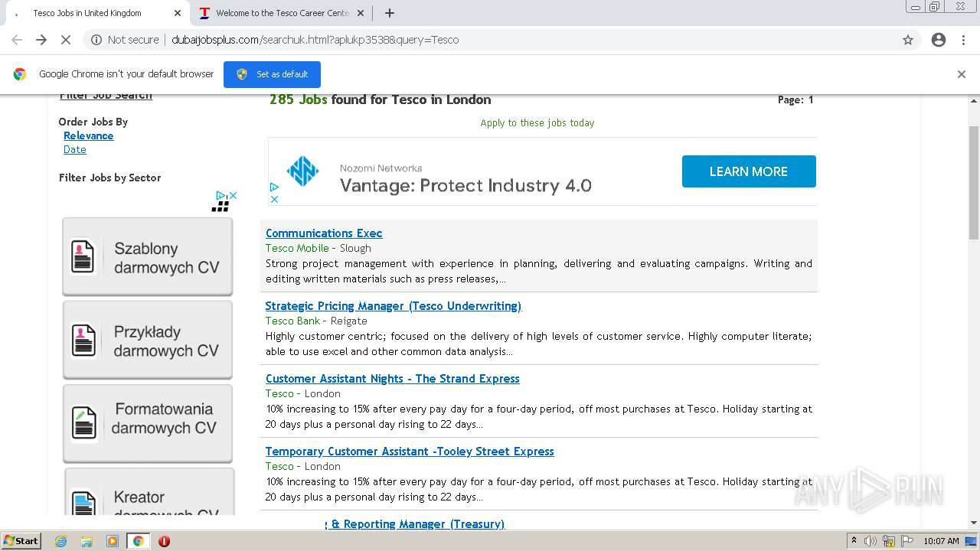
Task: Open the Chrome three-dot menu
Action: pyautogui.click(x=965, y=40)
